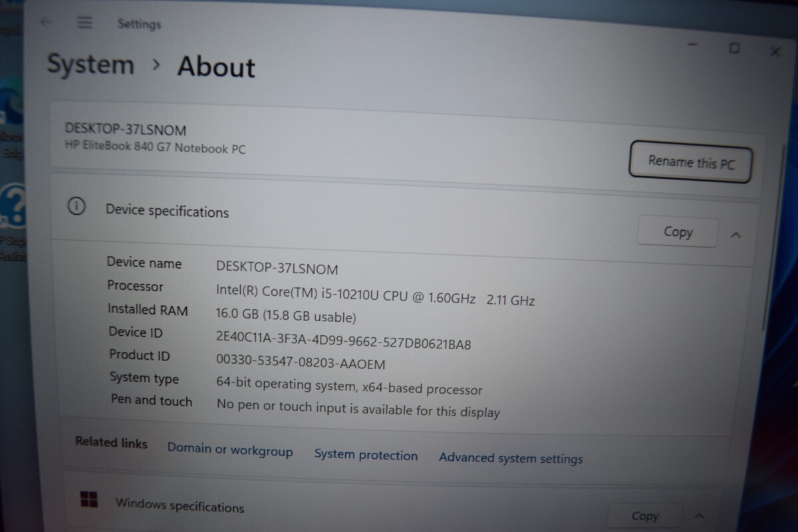Click the Device specifications heading

click(167, 211)
